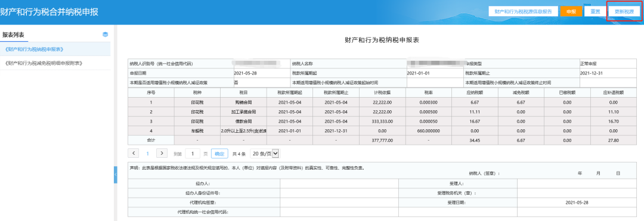Viewport: 644px width, 221px height.
Task: Click the 已缴税额 column header
Action: pos(567,93)
